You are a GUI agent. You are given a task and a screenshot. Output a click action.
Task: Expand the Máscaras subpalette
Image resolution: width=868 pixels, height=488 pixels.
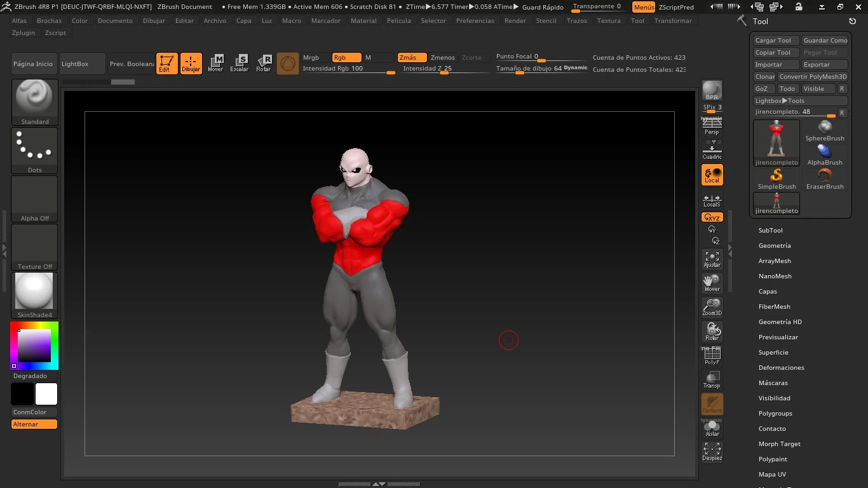tap(773, 383)
